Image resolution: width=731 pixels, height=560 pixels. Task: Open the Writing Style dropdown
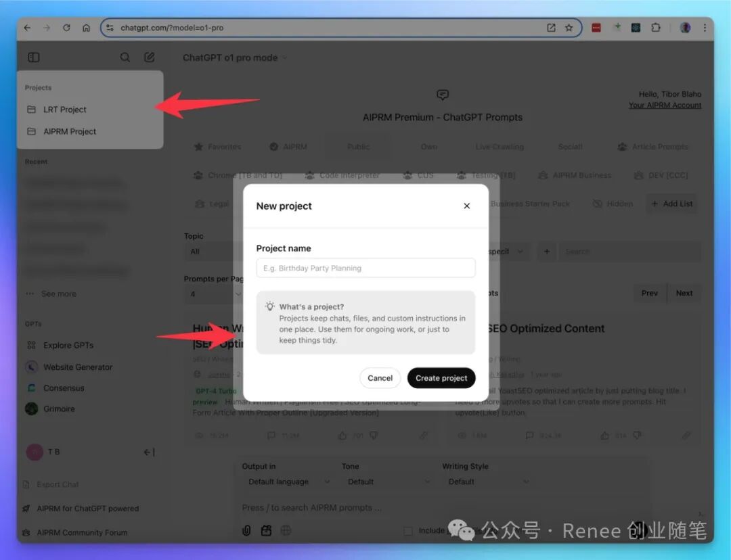coord(488,482)
